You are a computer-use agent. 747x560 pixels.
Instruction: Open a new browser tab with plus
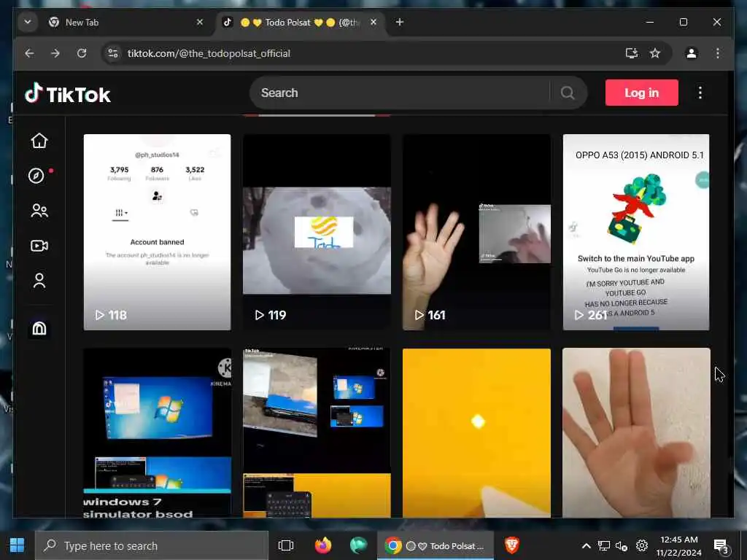pyautogui.click(x=400, y=22)
